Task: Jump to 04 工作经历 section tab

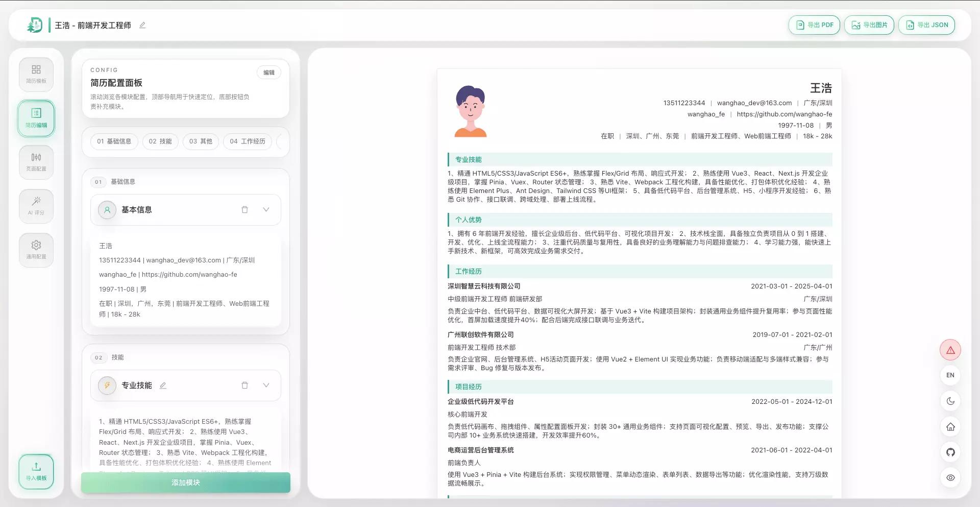Action: pyautogui.click(x=248, y=141)
